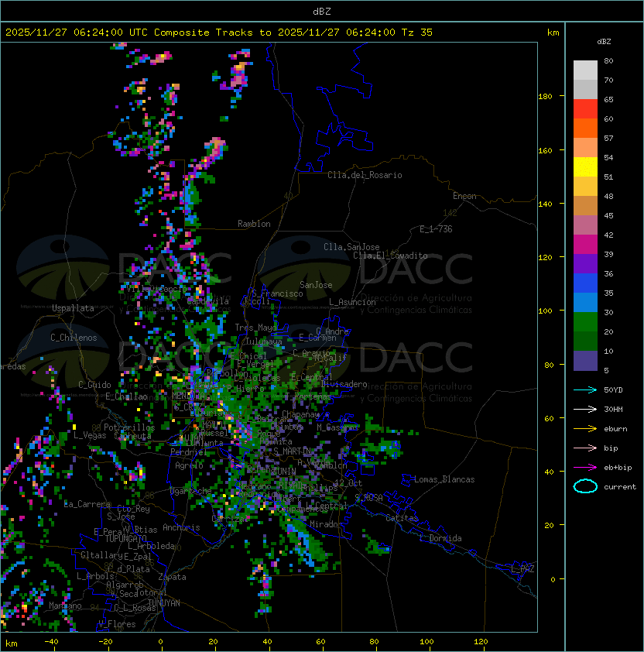Screen dimensions: 644x652
Task: Click the 'dBZ' heading above the color scale
Action: [604, 42]
